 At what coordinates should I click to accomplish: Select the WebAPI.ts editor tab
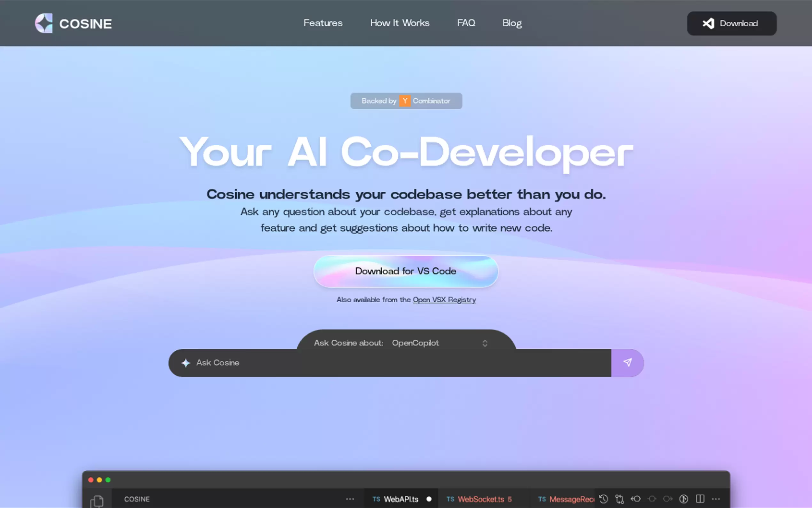tap(401, 499)
